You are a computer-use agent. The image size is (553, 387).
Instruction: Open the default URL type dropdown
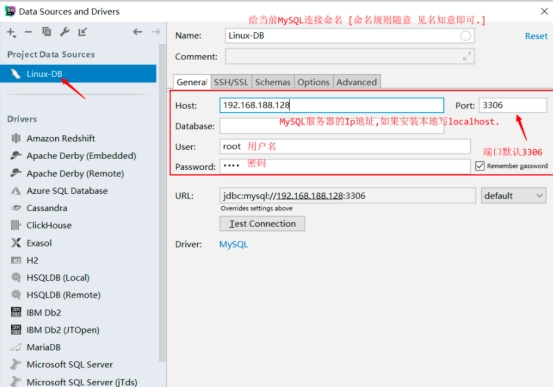pos(514,195)
